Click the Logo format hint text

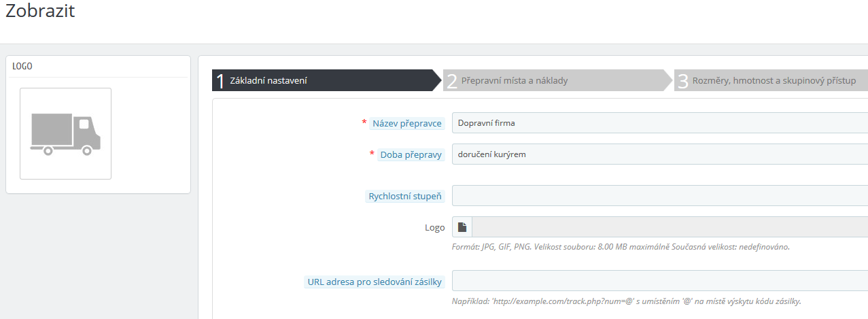[620, 246]
